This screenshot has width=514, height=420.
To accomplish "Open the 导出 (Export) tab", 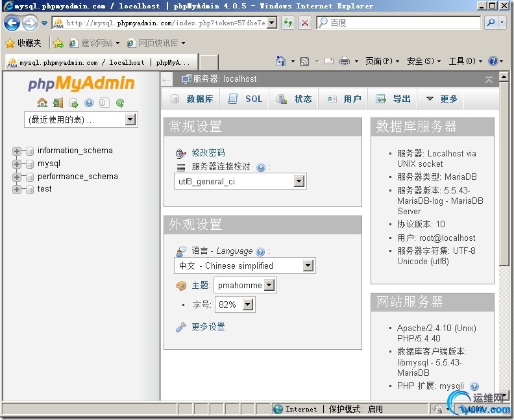I will click(x=393, y=99).
